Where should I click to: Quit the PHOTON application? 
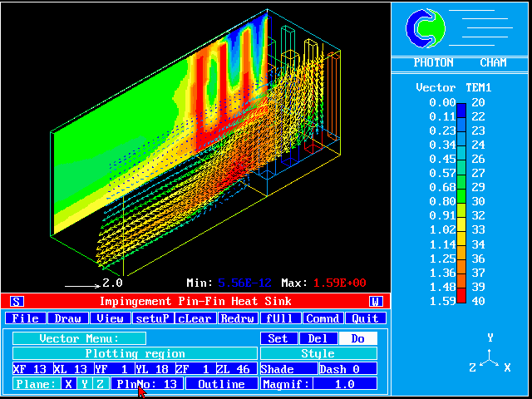pyautogui.click(x=364, y=318)
